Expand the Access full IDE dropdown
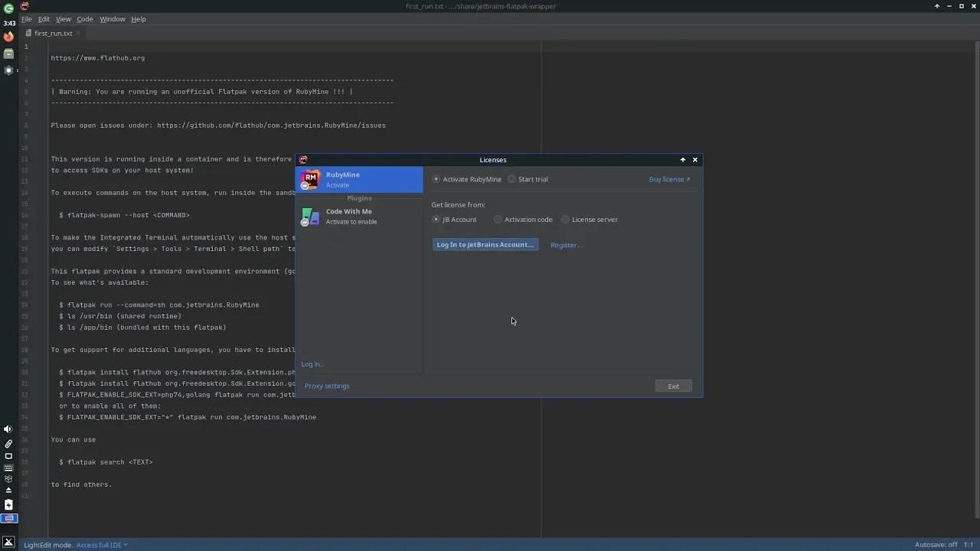Image resolution: width=980 pixels, height=551 pixels. point(100,545)
